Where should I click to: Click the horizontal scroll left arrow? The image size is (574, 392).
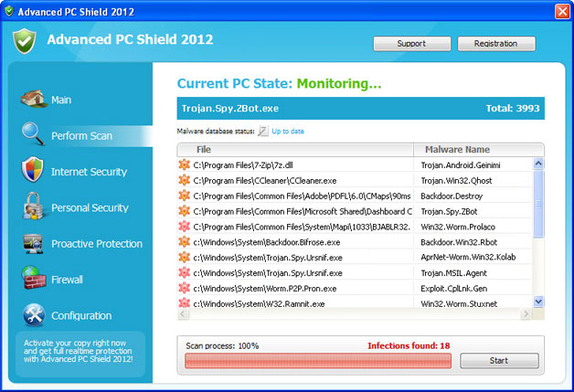(x=184, y=313)
